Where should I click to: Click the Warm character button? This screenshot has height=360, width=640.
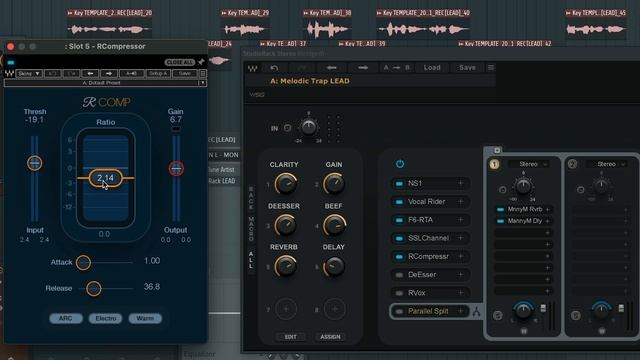[x=145, y=318]
